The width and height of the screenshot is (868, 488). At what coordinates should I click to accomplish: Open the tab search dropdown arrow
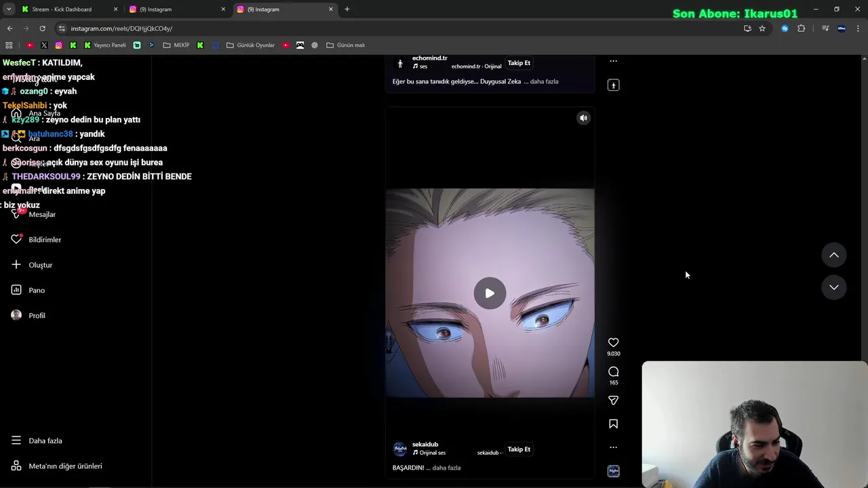[x=9, y=9]
